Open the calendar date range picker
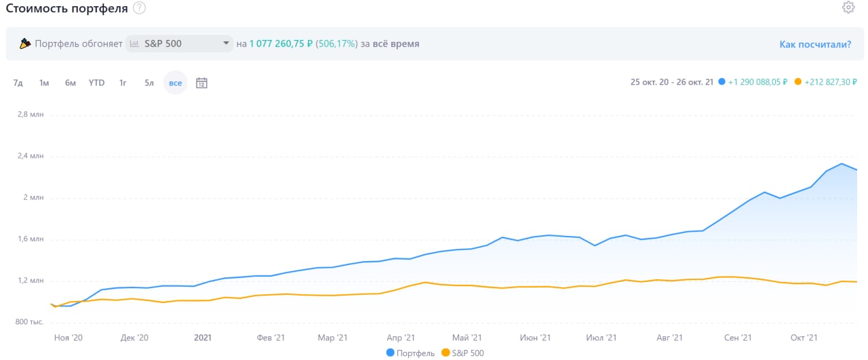Viewport: 868px width, 360px height. (x=201, y=83)
